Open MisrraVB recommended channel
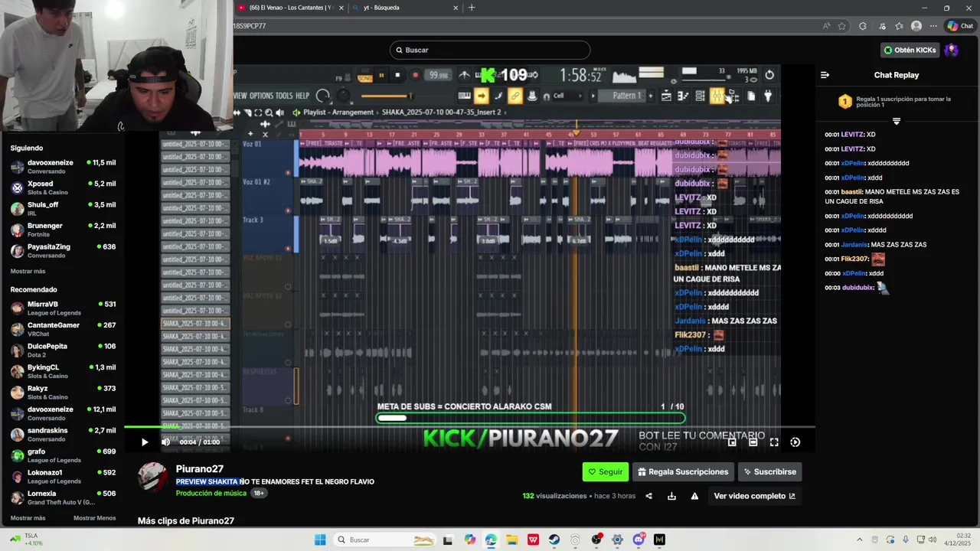 [63, 308]
